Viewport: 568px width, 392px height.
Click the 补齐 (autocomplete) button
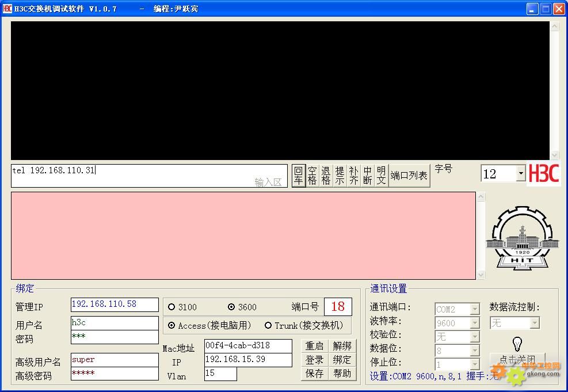pos(353,176)
